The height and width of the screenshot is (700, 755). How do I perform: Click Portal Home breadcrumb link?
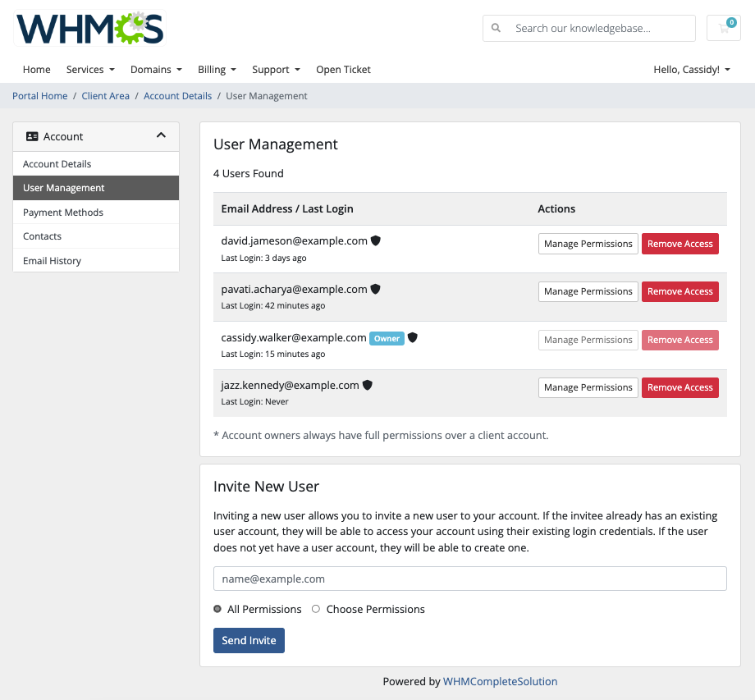point(40,96)
